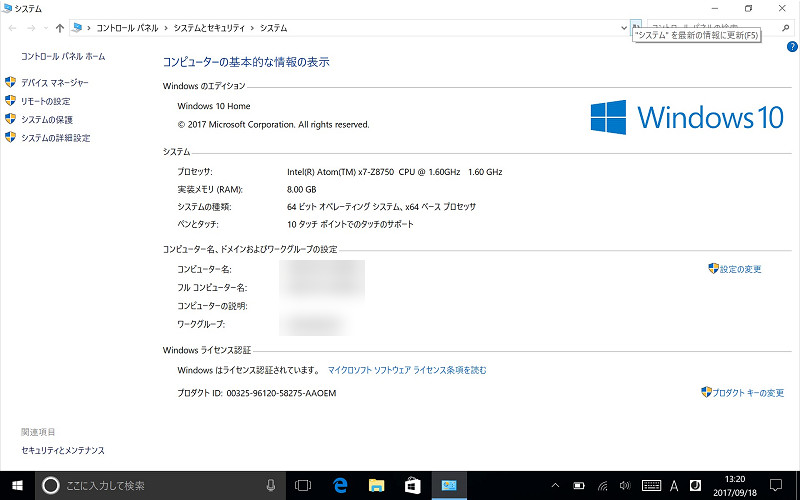Viewport: 800px width, 500px height.
Task: Select コントロール パネル in breadcrumb path
Action: [128, 28]
